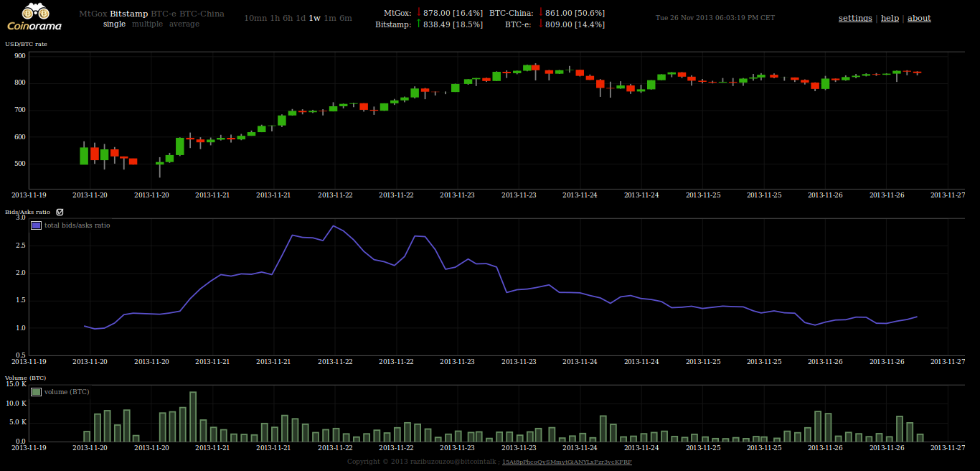Set timeframe to 6m
980x471 pixels.
pyautogui.click(x=346, y=18)
